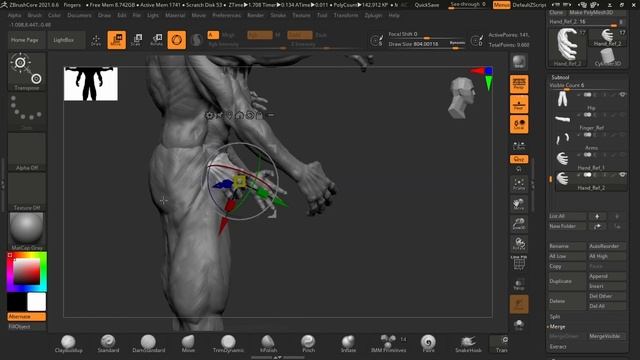Open the Dots stroke type selector
Image resolution: width=640 pixels, height=360 pixels.
(x=27, y=111)
